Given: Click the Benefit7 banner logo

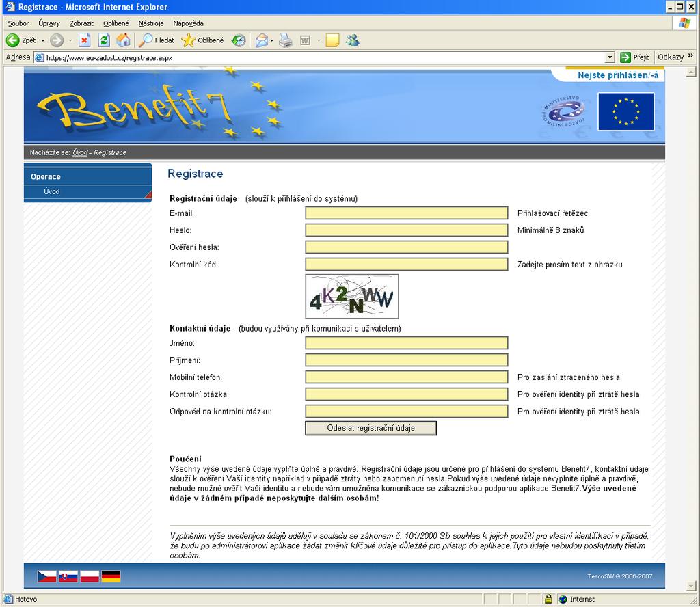Looking at the screenshot, I should (x=135, y=108).
